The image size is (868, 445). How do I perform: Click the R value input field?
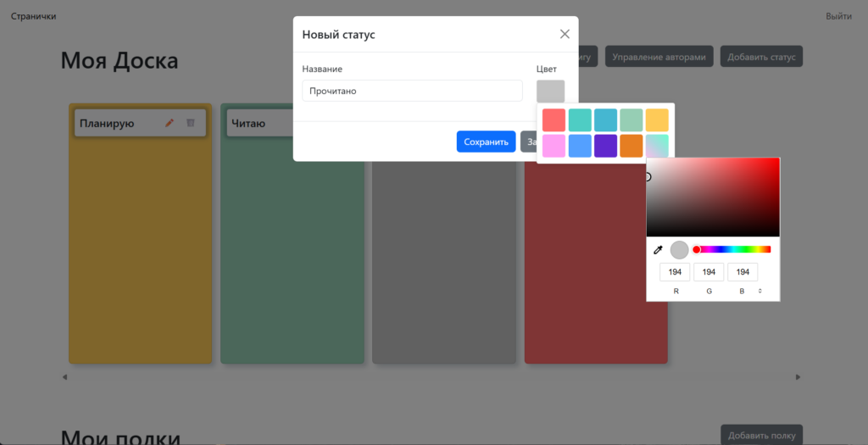(x=675, y=272)
